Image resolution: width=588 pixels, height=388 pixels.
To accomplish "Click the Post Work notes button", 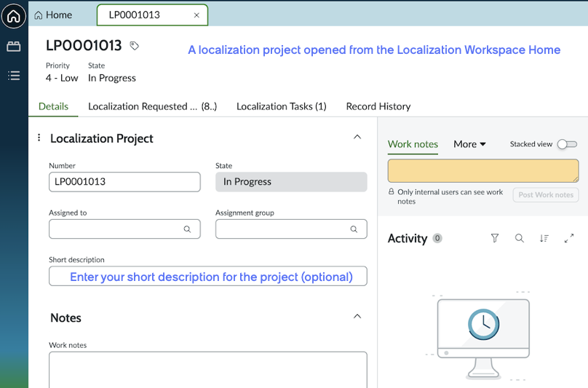I will click(x=546, y=195).
